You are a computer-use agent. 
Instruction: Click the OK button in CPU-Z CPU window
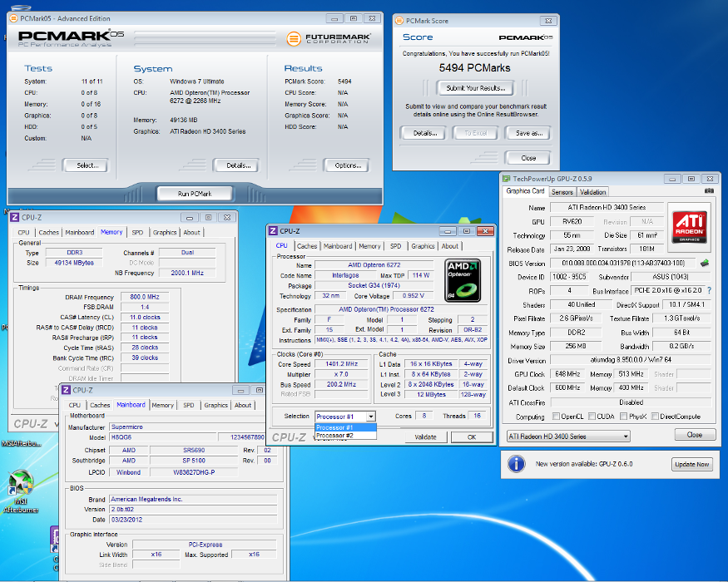pos(472,436)
